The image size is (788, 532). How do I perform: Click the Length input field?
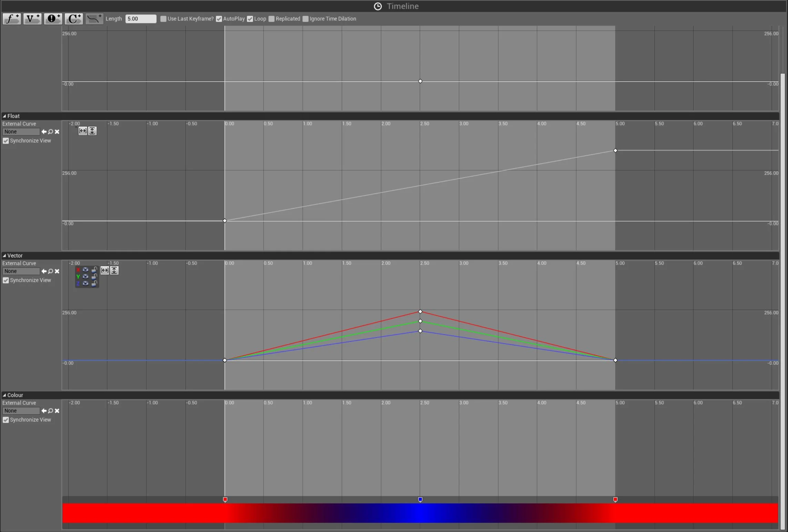(141, 19)
